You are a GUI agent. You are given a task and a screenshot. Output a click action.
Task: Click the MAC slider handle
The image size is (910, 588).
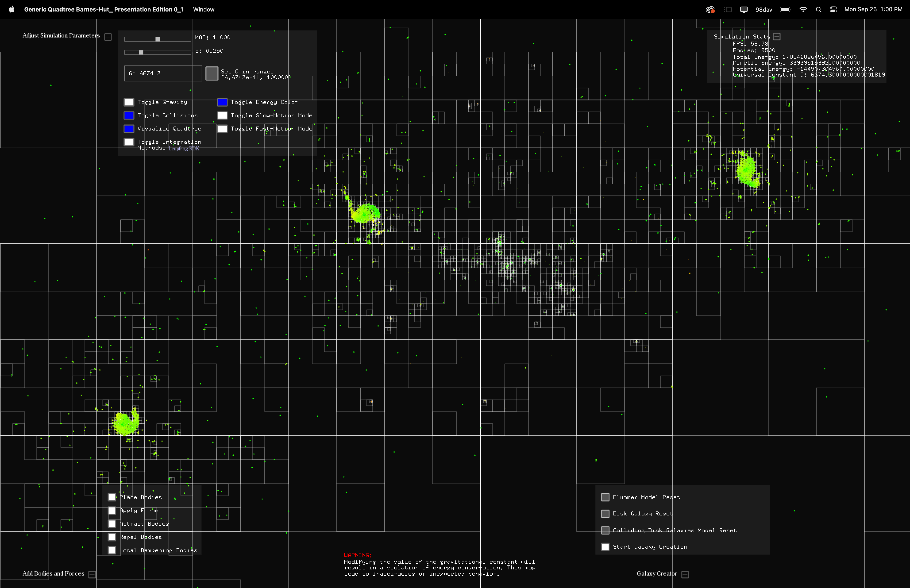coord(158,39)
